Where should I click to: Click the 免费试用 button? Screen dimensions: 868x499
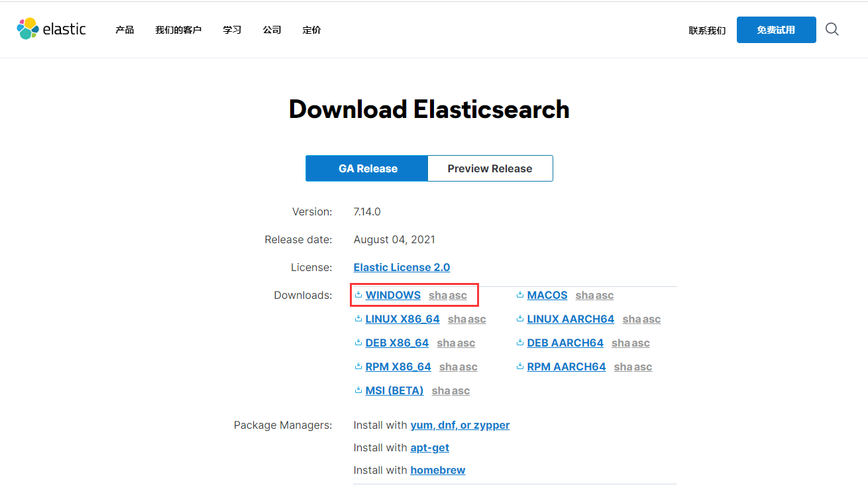click(x=776, y=30)
